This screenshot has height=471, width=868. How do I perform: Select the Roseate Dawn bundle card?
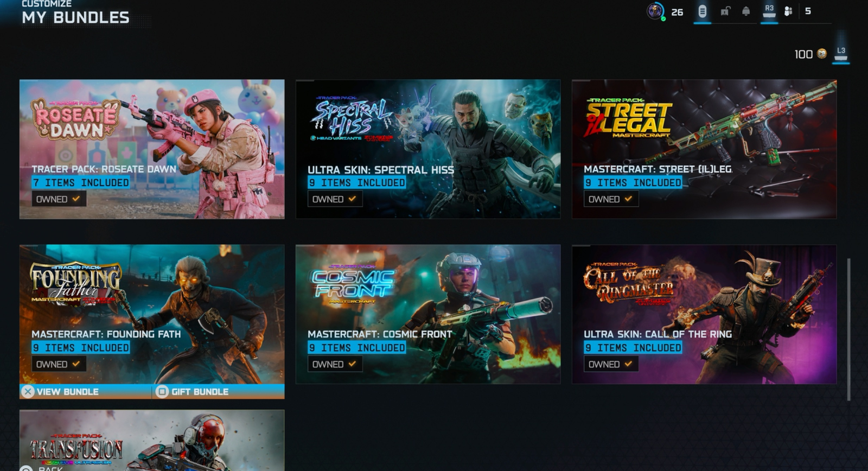point(152,149)
